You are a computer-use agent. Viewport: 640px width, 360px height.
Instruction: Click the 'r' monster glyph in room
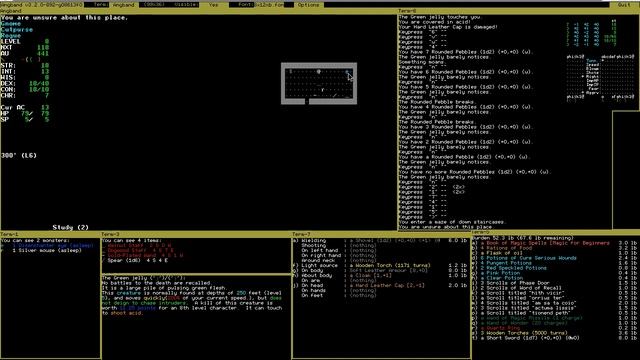[322, 90]
